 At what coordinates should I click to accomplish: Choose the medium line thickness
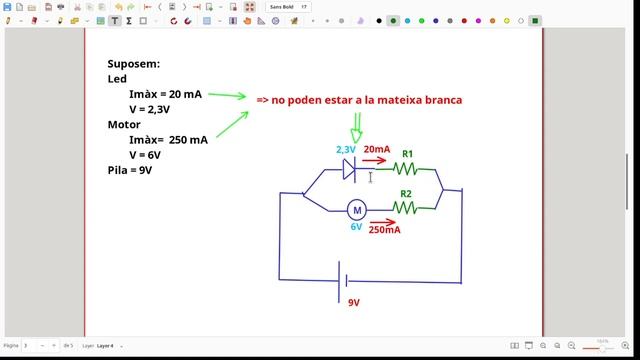click(327, 21)
